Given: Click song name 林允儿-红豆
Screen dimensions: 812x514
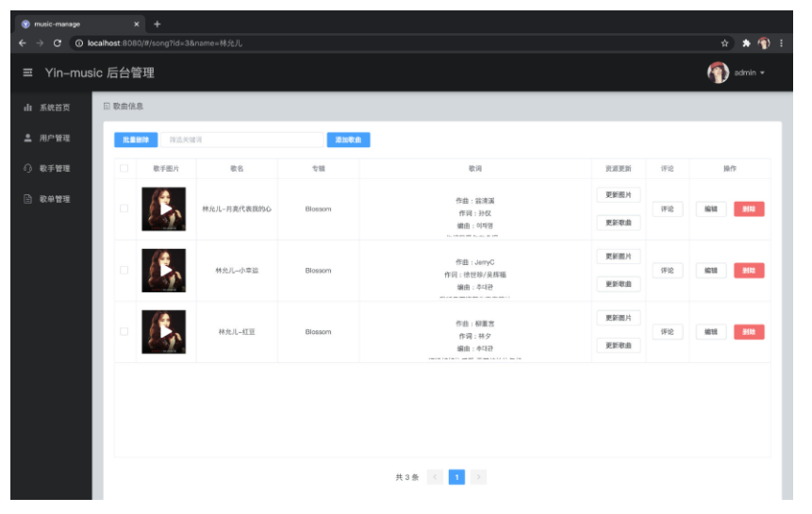Looking at the screenshot, I should [x=237, y=332].
